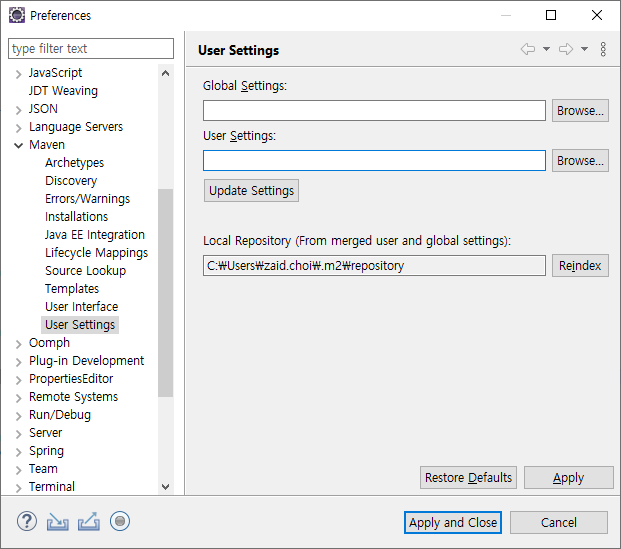This screenshot has width=621, height=549.
Task: Expand the PropertiesEditor node
Action: 18,379
